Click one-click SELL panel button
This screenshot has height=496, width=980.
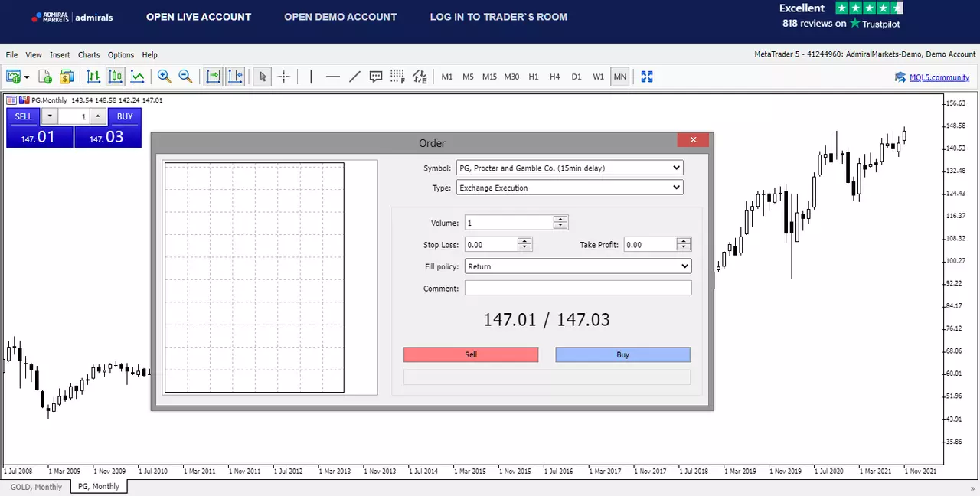point(24,116)
